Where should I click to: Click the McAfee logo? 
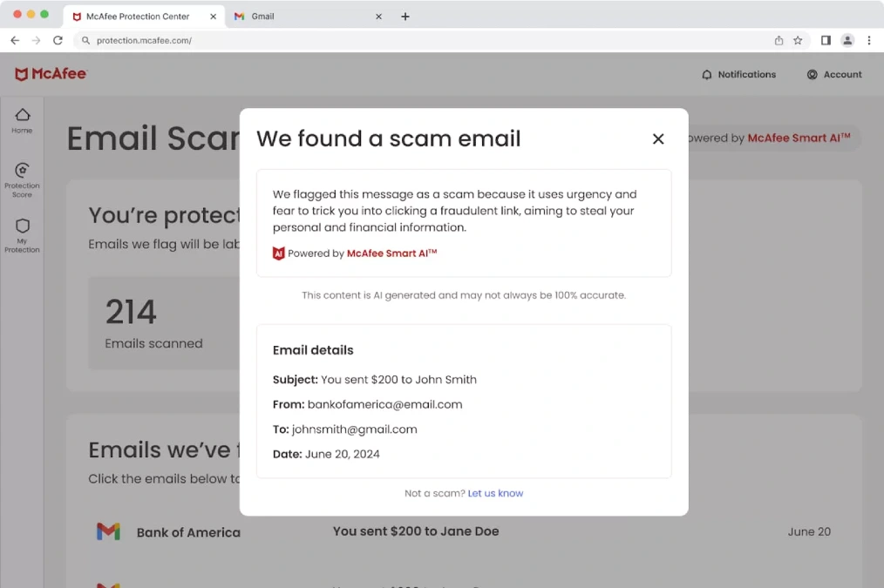(x=51, y=73)
